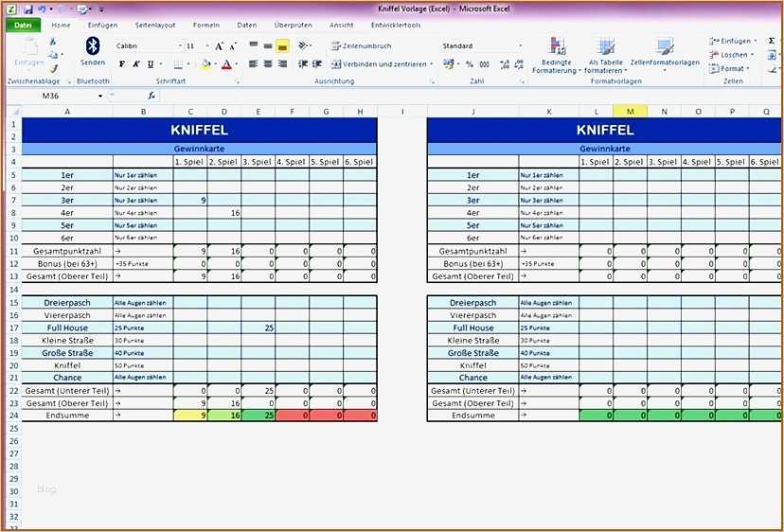
Task: Open the Calibri font name dropdown
Action: pos(180,46)
